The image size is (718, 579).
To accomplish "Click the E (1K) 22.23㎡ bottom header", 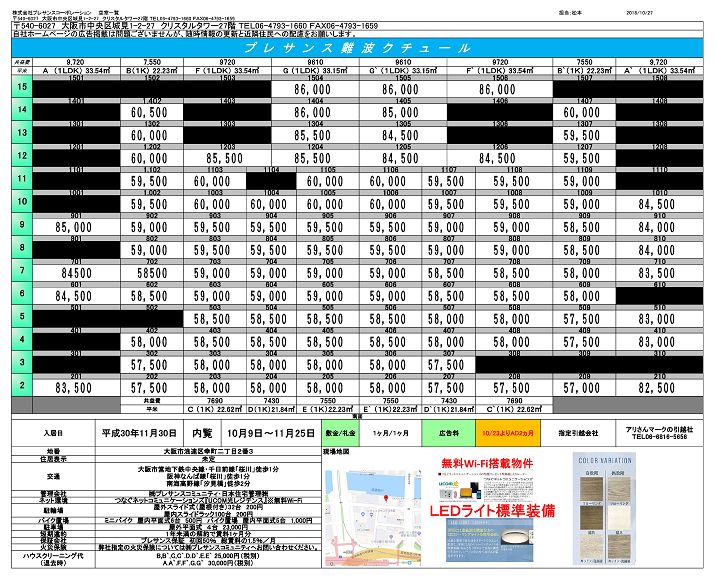I will (328, 409).
